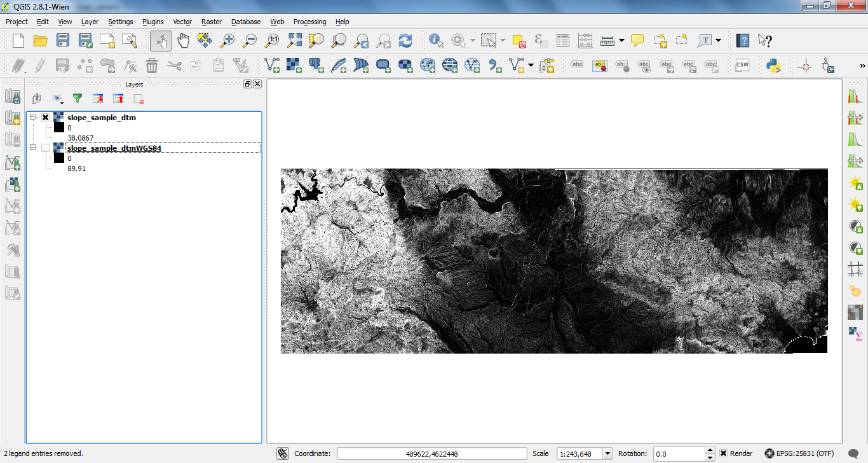Click the messages log icon in status bar
This screenshot has width=868, height=463.
click(853, 454)
